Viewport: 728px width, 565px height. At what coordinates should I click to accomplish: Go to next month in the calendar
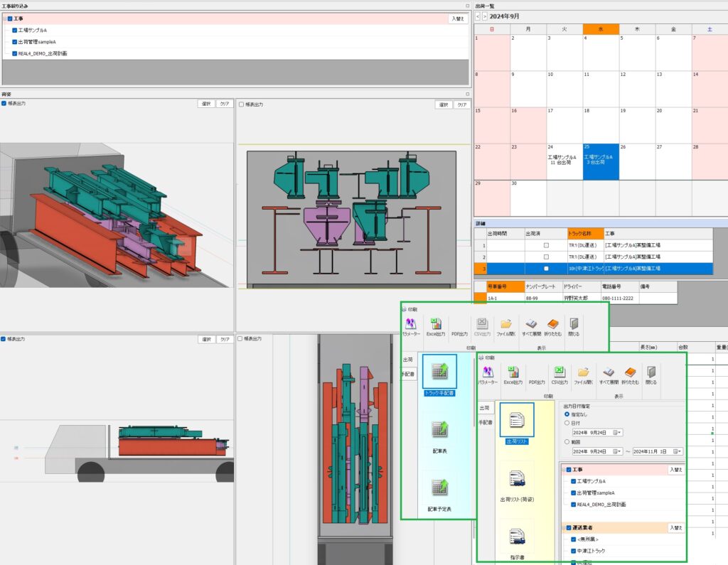(485, 16)
